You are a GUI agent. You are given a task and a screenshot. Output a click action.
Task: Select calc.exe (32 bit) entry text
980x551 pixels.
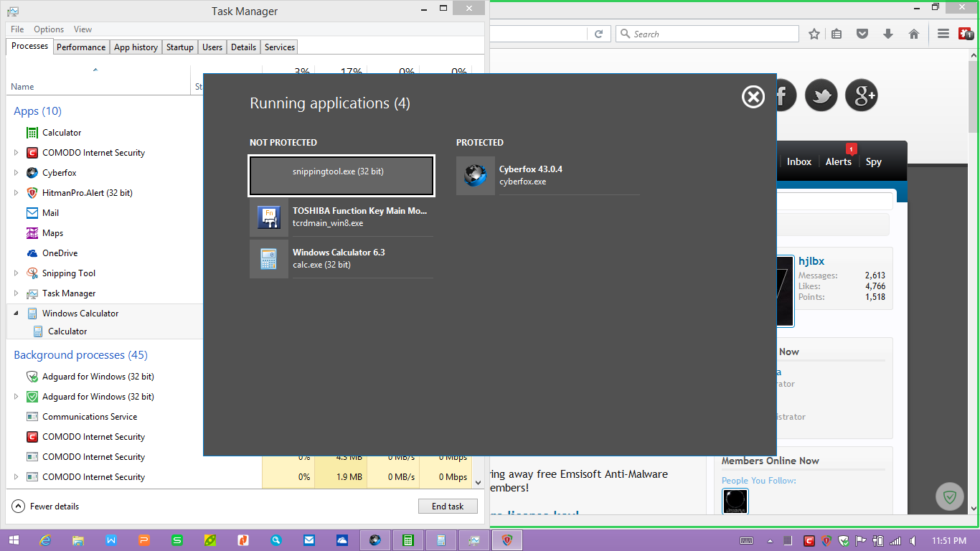tap(321, 265)
